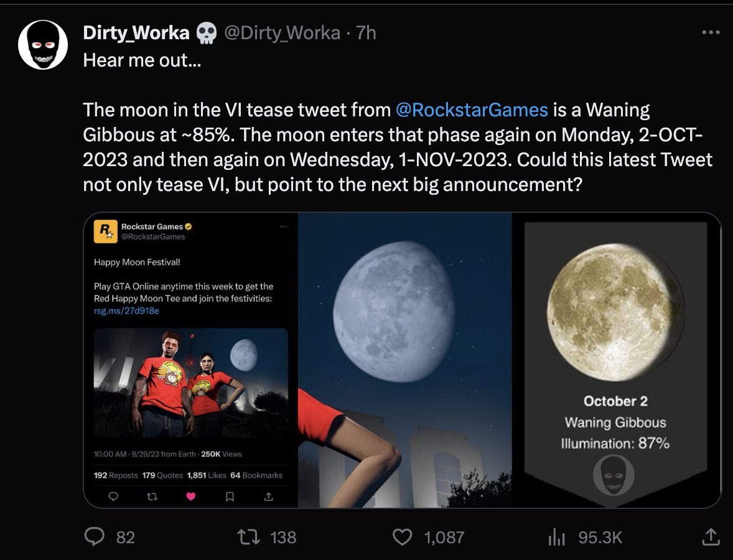Click the pink heart in embedded screenshot
Image resolution: width=733 pixels, height=560 pixels.
click(191, 497)
